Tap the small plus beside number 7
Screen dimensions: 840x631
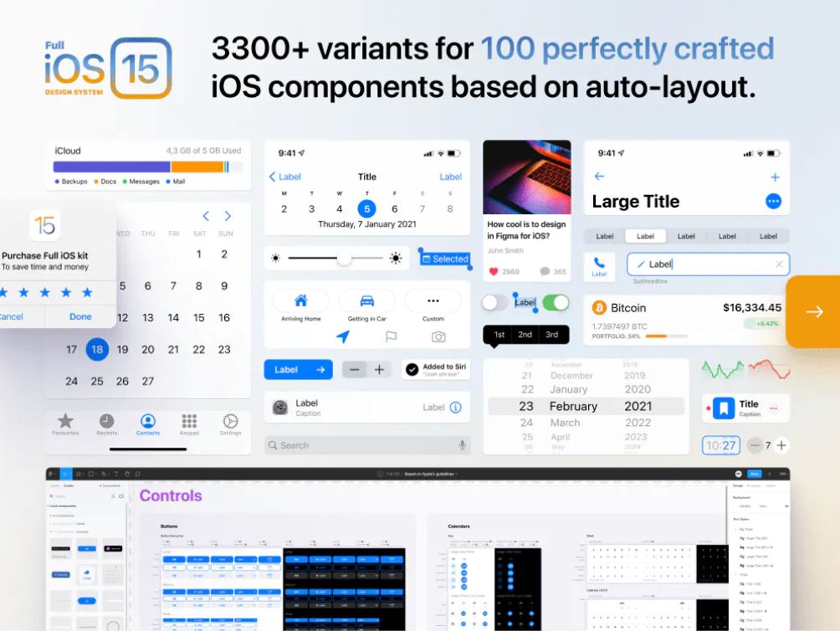(x=781, y=445)
